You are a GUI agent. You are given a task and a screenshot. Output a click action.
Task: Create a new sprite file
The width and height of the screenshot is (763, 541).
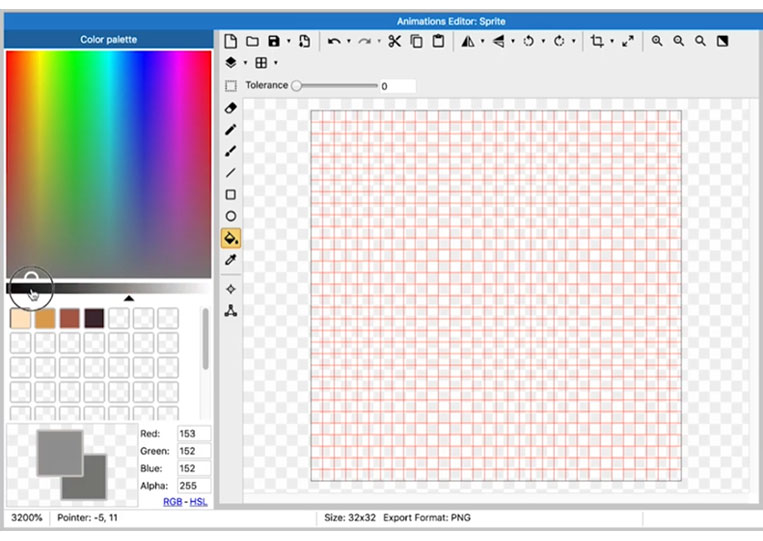(x=231, y=41)
